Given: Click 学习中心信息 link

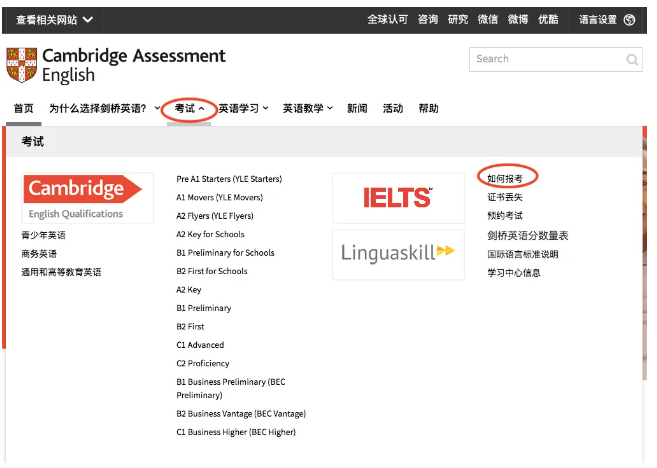Looking at the screenshot, I should 514,273.
